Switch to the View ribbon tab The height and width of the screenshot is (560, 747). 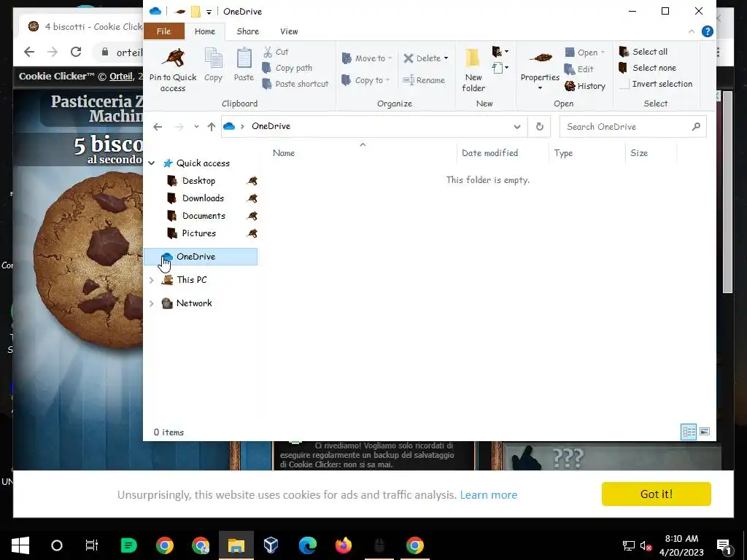[x=289, y=31]
